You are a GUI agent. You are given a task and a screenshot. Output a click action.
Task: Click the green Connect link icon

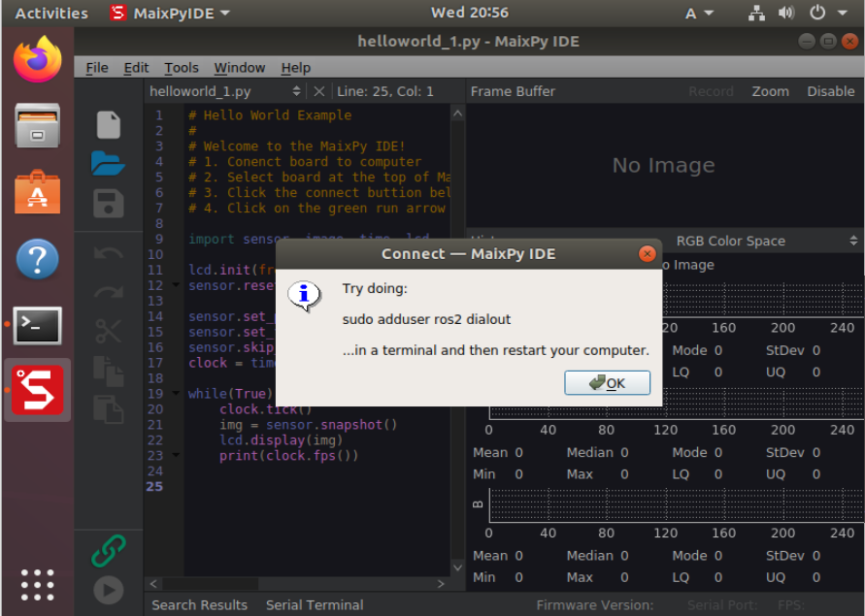pos(108,551)
